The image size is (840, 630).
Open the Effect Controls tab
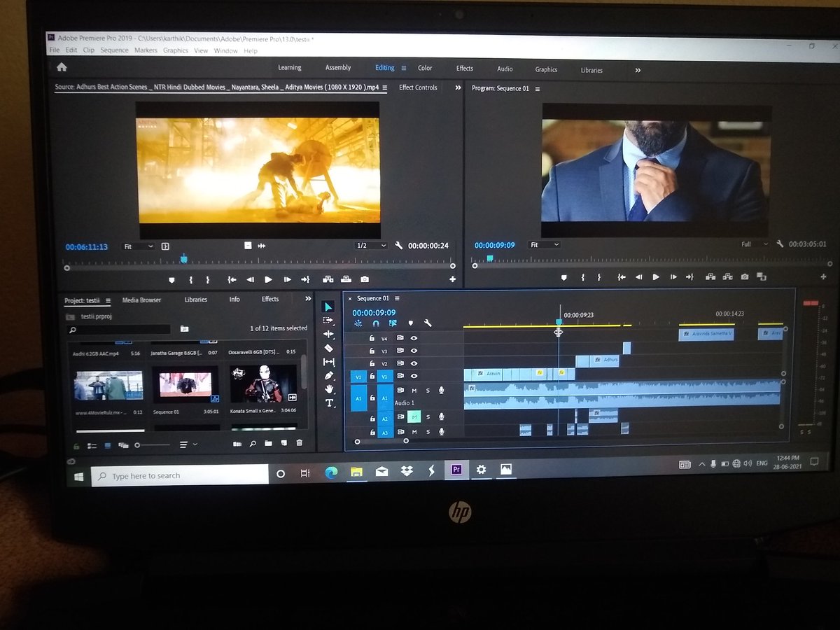418,87
